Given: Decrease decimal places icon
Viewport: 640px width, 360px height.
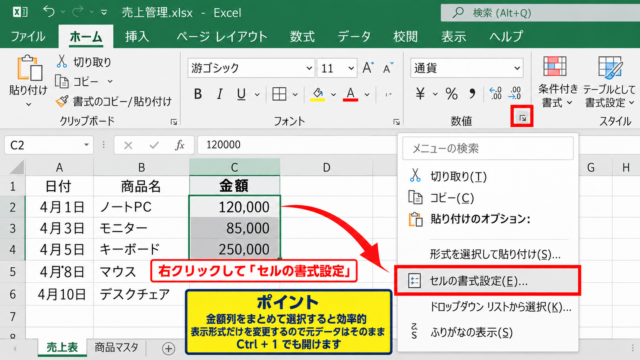Looking at the screenshot, I should pos(515,93).
